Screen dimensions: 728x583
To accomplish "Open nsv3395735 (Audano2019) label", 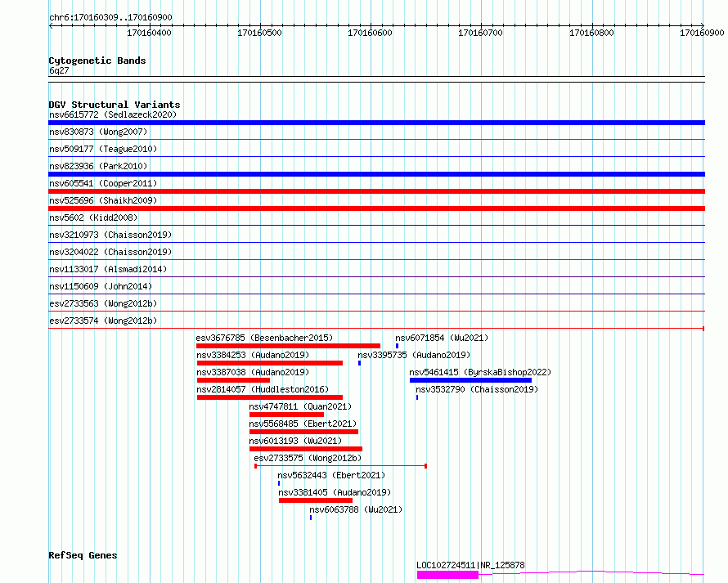I will 414,355.
